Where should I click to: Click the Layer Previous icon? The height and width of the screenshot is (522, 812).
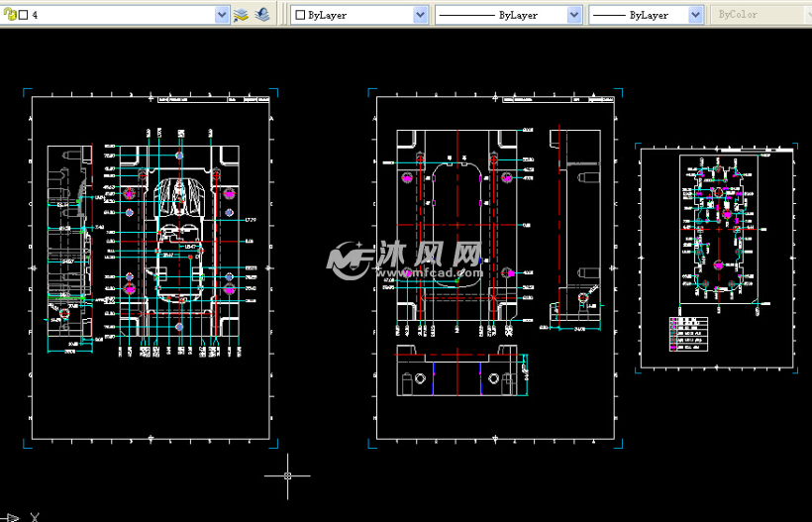coord(262,15)
